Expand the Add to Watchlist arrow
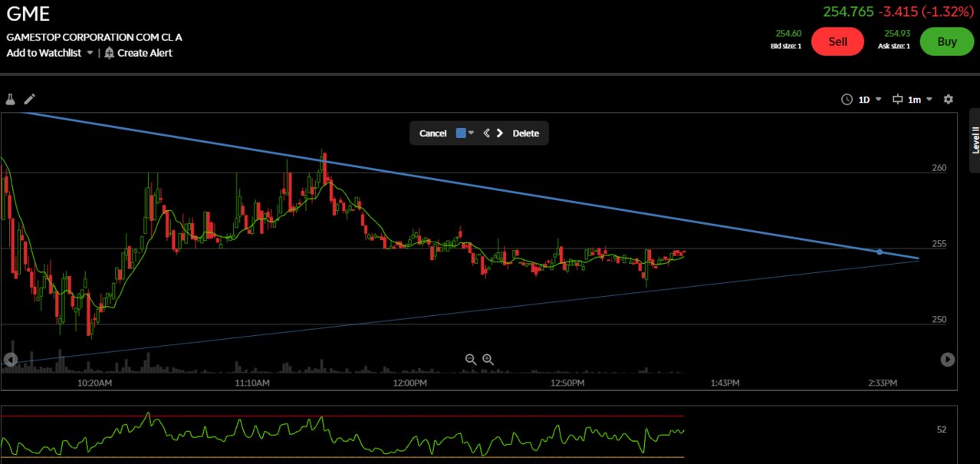Viewport: 980px width, 464px height. (90, 53)
